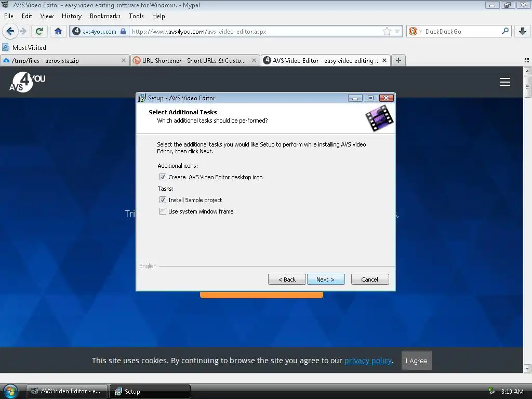Switch to /tmp/files - aerovista.zip tab
The width and height of the screenshot is (532, 399).
(x=64, y=61)
